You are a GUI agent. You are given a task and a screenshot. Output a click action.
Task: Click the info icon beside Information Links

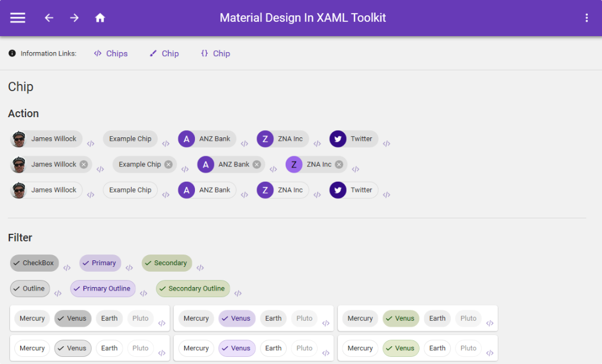[12, 53]
